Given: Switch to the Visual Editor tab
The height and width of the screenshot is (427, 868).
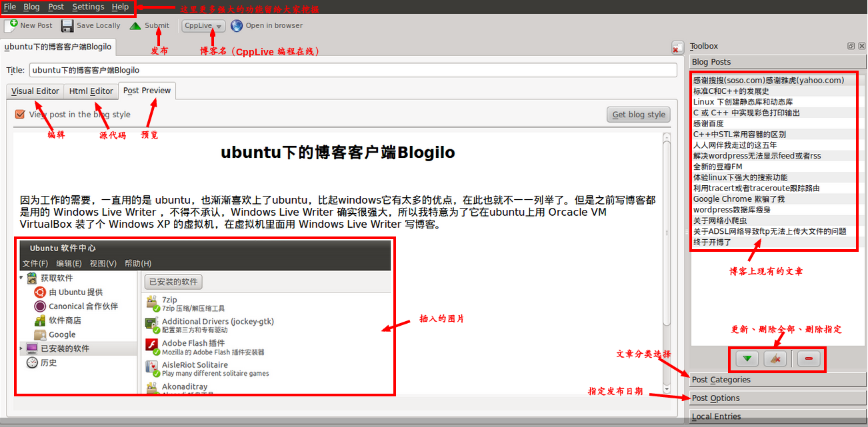Looking at the screenshot, I should click(35, 91).
